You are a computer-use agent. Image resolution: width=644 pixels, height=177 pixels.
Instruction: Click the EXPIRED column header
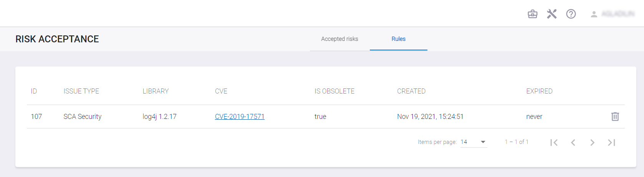pos(539,91)
